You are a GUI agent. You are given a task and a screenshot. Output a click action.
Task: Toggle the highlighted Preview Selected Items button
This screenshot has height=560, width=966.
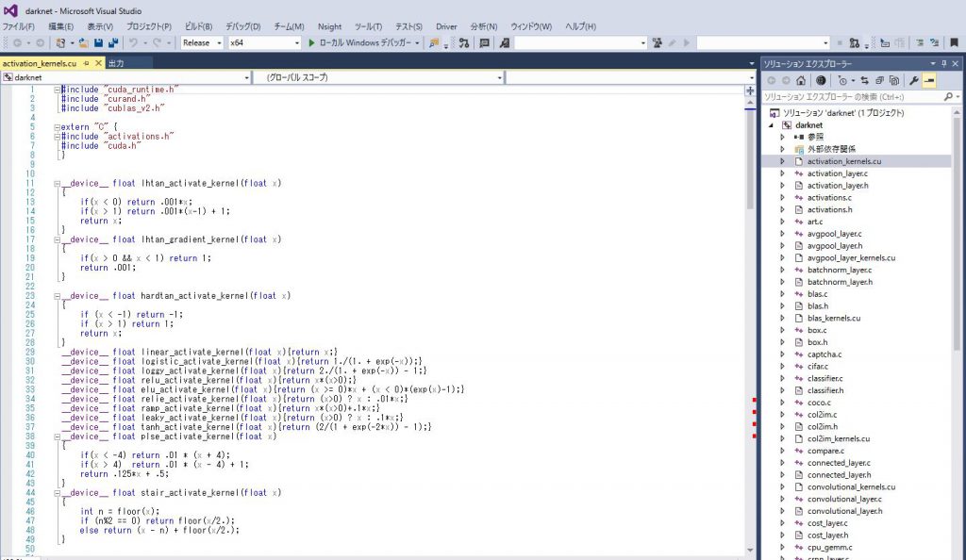[x=929, y=81]
